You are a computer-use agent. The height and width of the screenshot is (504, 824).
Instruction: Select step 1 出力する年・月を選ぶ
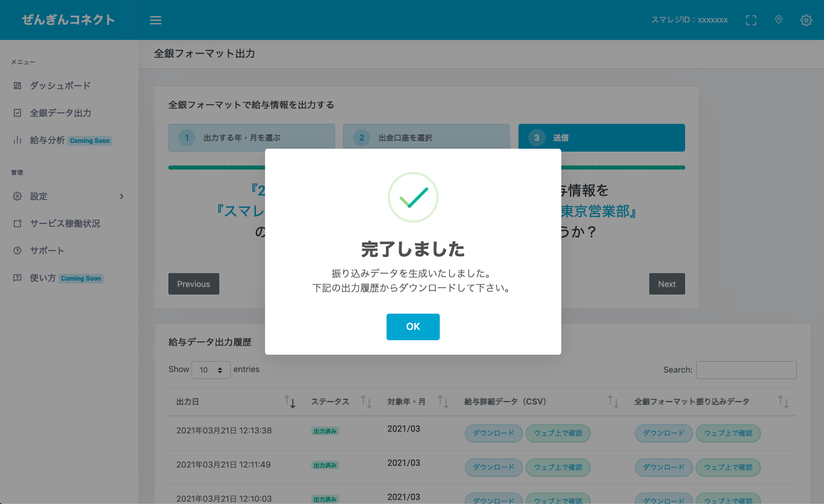[251, 137]
